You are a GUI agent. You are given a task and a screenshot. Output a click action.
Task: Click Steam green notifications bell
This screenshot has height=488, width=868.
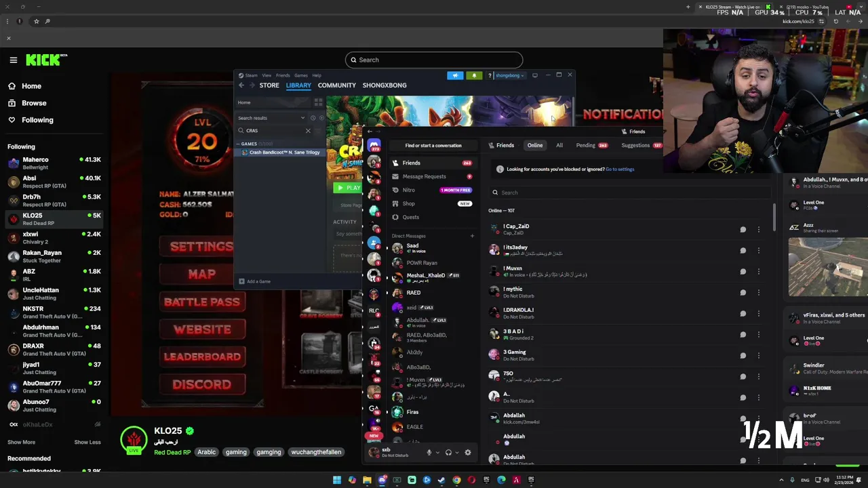[x=474, y=75]
